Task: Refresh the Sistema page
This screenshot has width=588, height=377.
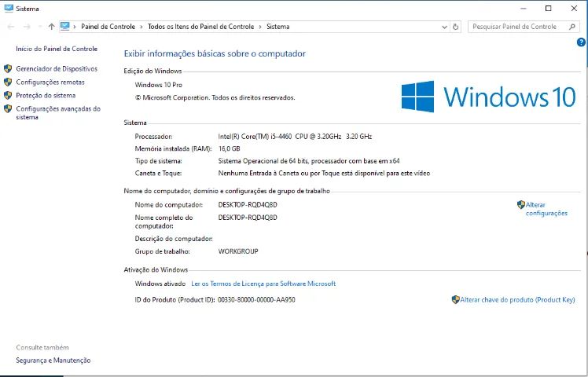Action: click(x=455, y=27)
